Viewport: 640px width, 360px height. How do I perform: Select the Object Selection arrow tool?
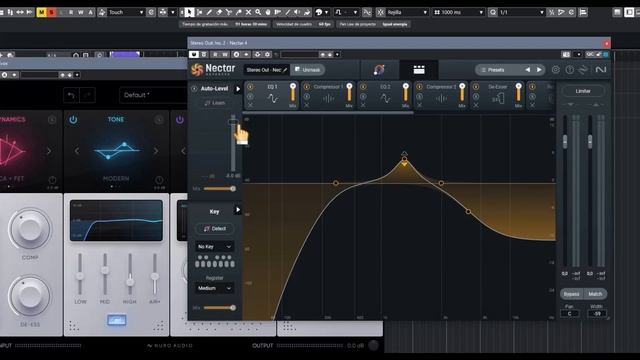[x=189, y=12]
